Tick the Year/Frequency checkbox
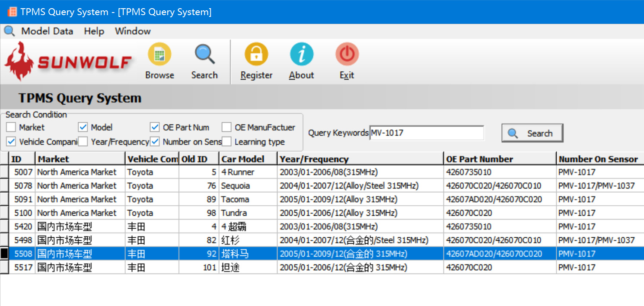This screenshot has width=644, height=306. [83, 142]
